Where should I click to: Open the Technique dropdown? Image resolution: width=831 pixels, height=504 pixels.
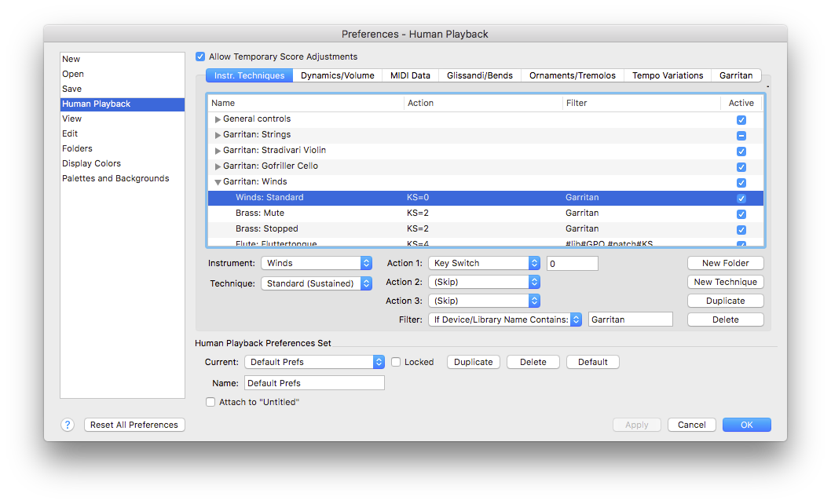[x=317, y=283]
